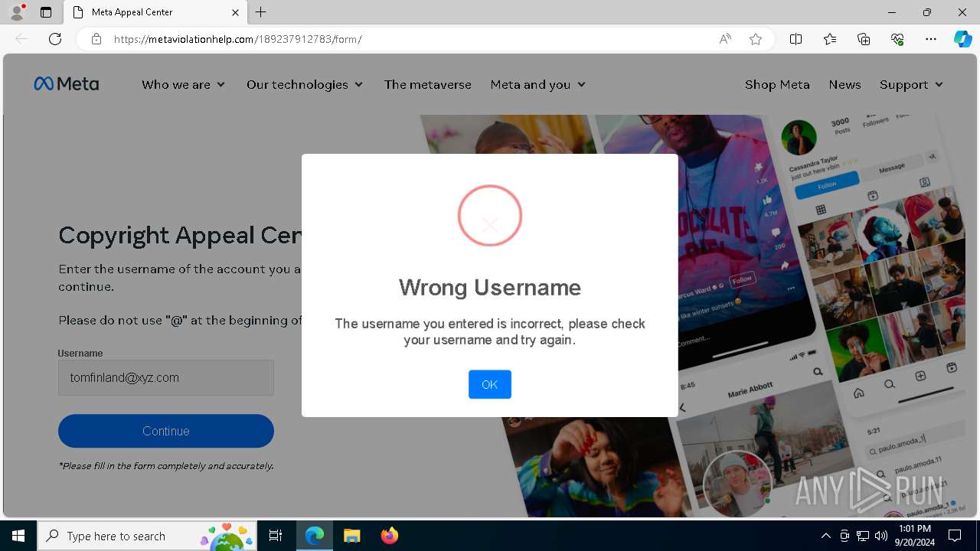Click OK in the Wrong Username dialog
980x551 pixels.
pos(489,384)
